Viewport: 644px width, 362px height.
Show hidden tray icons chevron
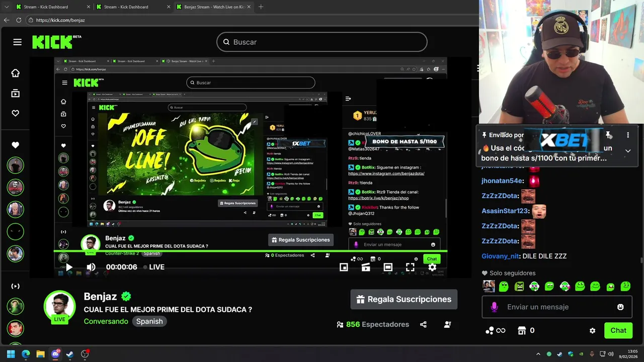(538, 354)
